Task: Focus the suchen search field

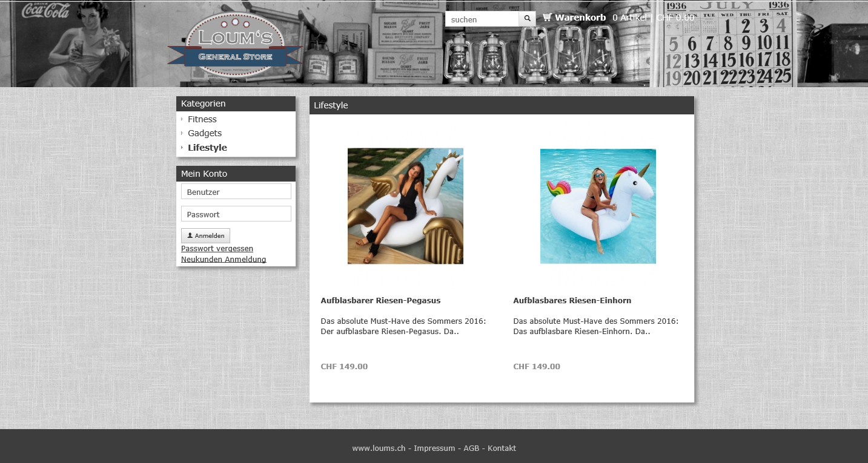Action: (482, 19)
